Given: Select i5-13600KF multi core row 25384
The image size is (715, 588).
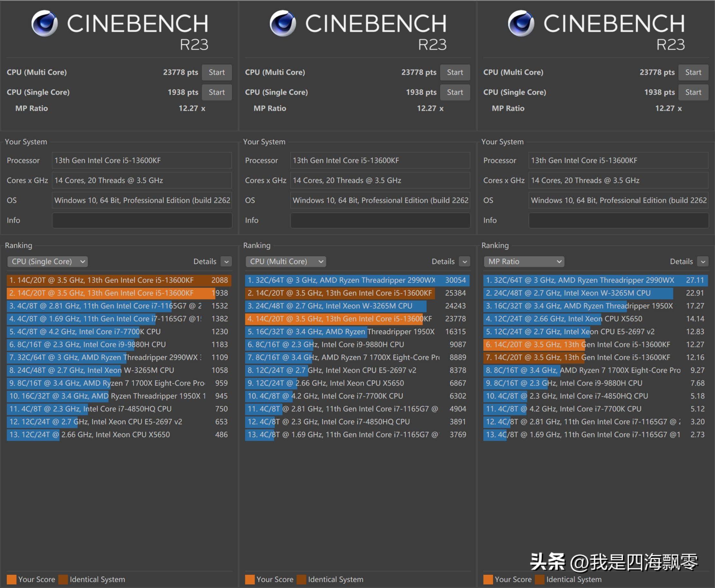Looking at the screenshot, I should click(x=357, y=293).
